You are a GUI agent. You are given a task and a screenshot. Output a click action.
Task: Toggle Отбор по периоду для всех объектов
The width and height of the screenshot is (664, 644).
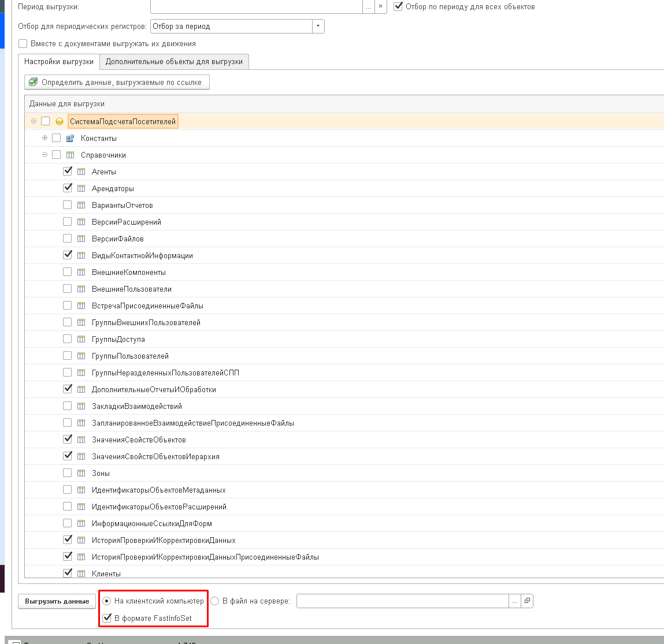398,6
